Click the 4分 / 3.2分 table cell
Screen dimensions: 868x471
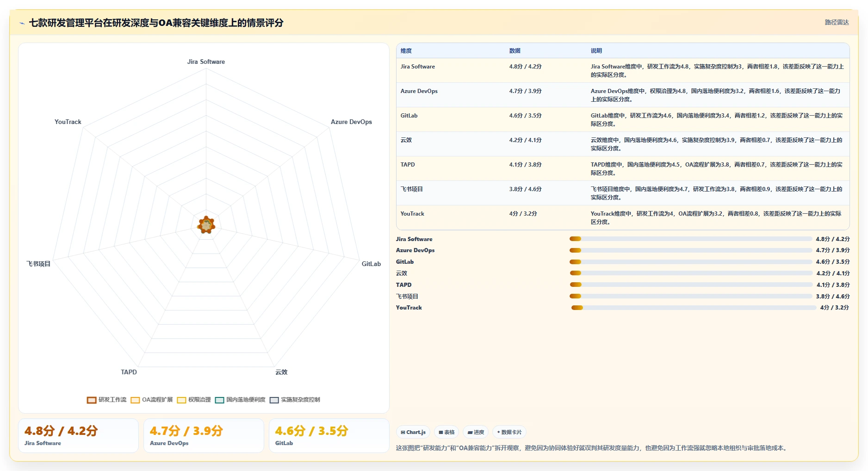tap(523, 214)
